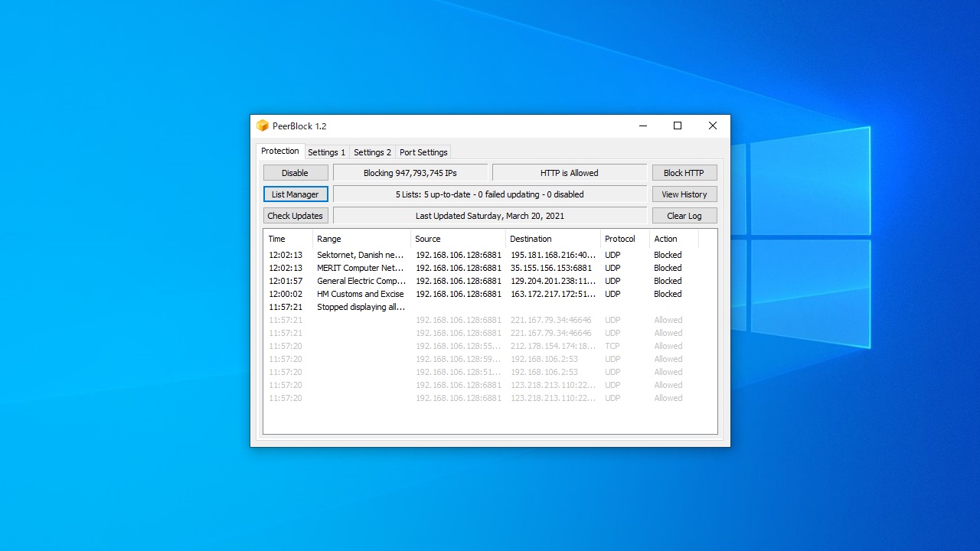
Task: Click the 'Blocking 947,793,745 IPs' status field
Action: [410, 173]
